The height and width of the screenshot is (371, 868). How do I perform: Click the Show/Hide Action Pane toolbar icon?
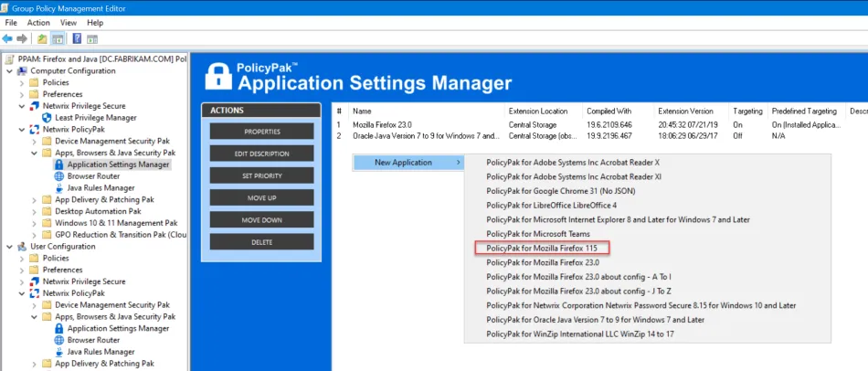[x=93, y=38]
